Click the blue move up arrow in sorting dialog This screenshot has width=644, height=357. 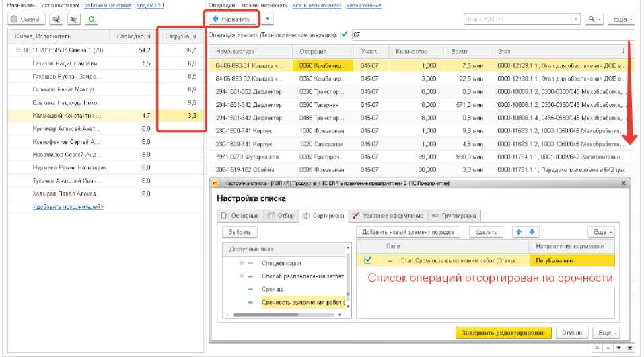(518, 232)
